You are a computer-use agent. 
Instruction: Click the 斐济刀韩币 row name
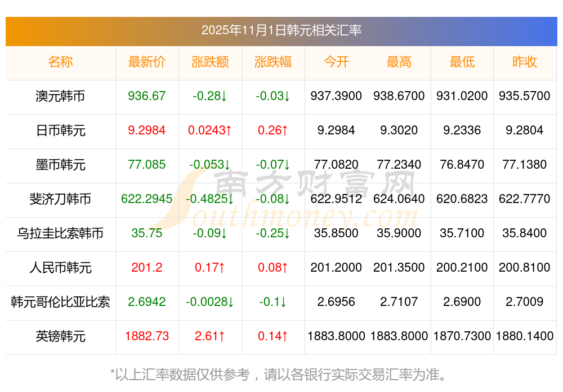[x=60, y=199]
